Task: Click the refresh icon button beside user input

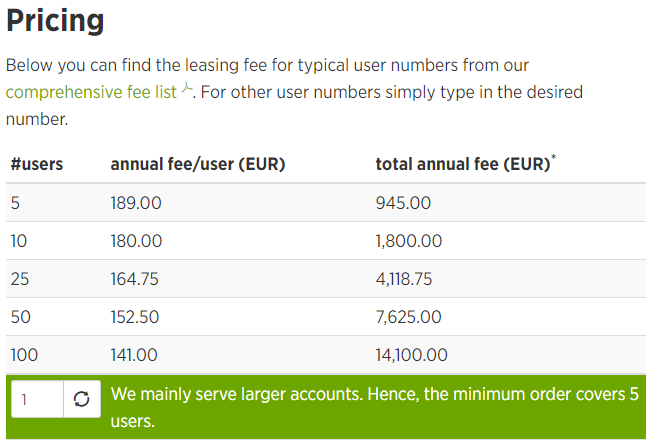Action: point(82,399)
